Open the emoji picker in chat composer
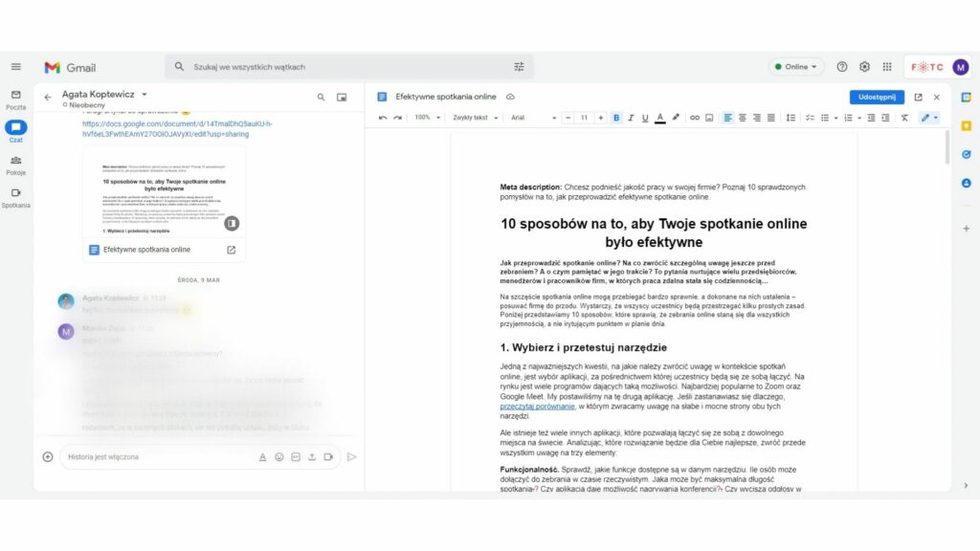 [x=279, y=456]
